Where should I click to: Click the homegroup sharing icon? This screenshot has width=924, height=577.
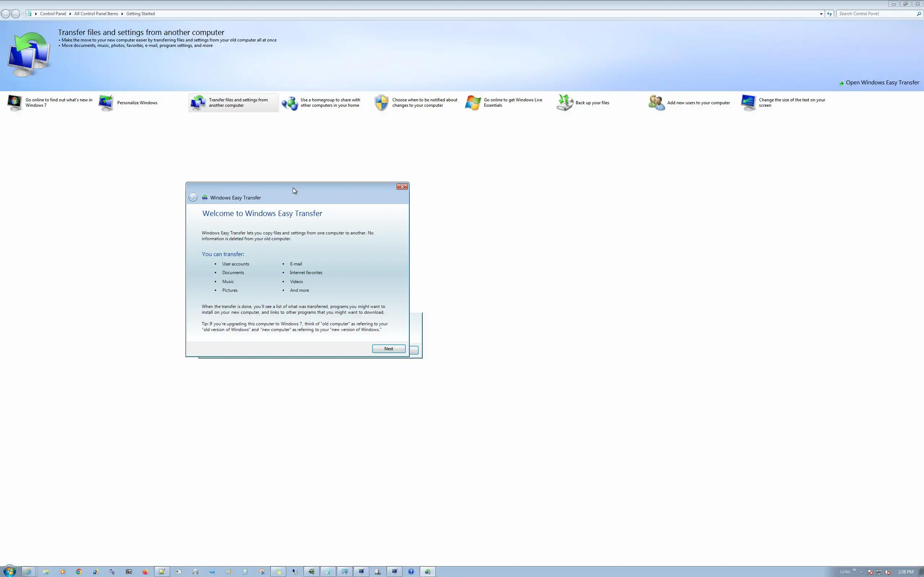[x=289, y=103]
